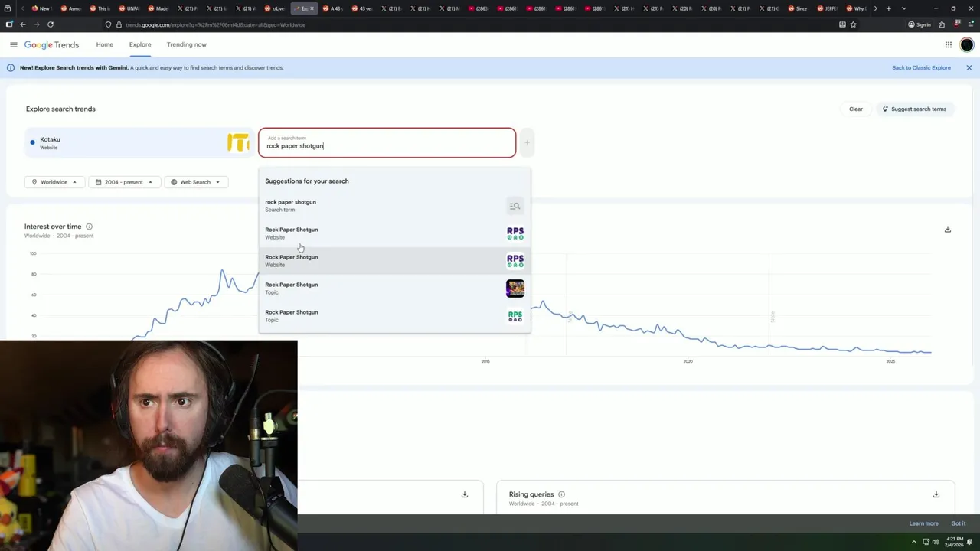
Task: Choose the search term suggestion icon
Action: point(514,206)
